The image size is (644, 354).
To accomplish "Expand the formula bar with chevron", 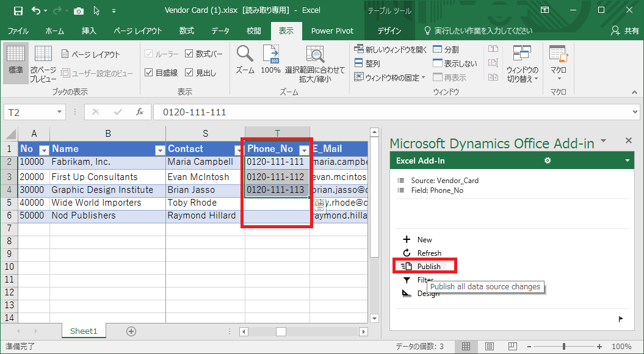I will pyautogui.click(x=635, y=112).
